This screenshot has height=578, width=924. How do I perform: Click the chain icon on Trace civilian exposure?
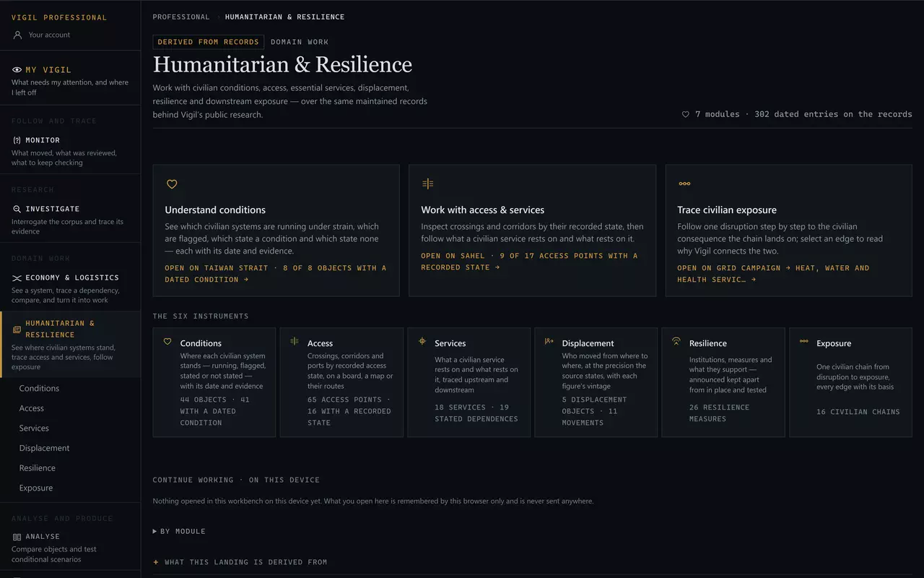tap(684, 184)
